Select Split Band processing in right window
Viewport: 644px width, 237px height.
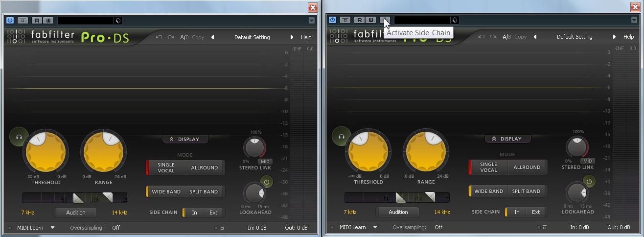[x=527, y=191]
